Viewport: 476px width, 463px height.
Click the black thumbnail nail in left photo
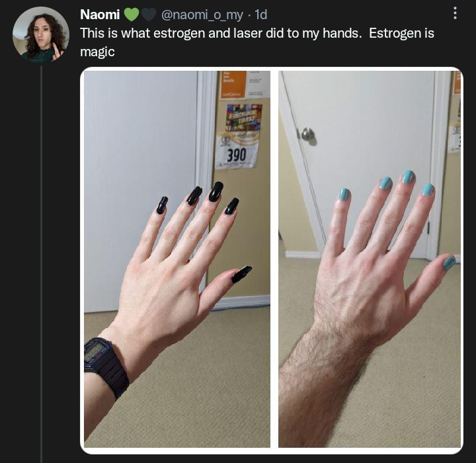point(242,274)
